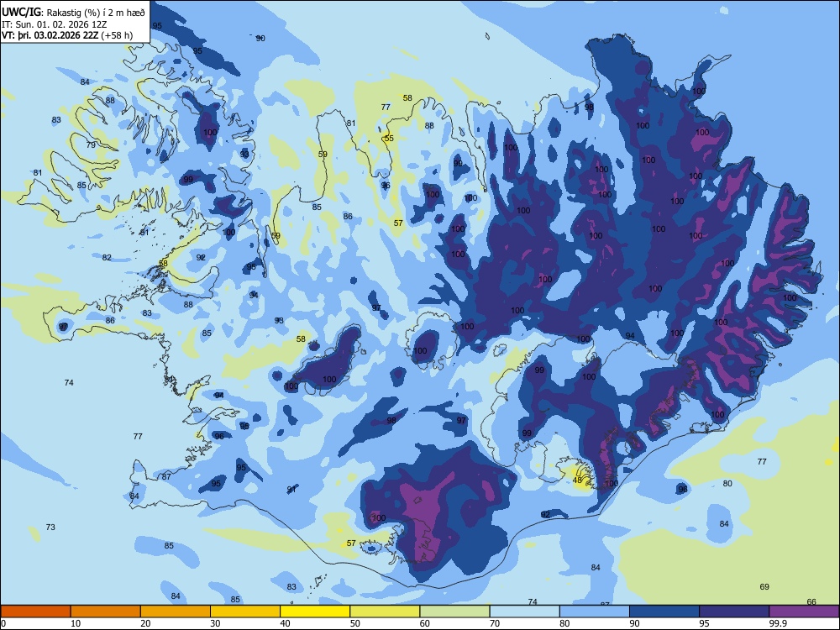
Task: Click the 79 humidity value on the map
Action: click(91, 145)
